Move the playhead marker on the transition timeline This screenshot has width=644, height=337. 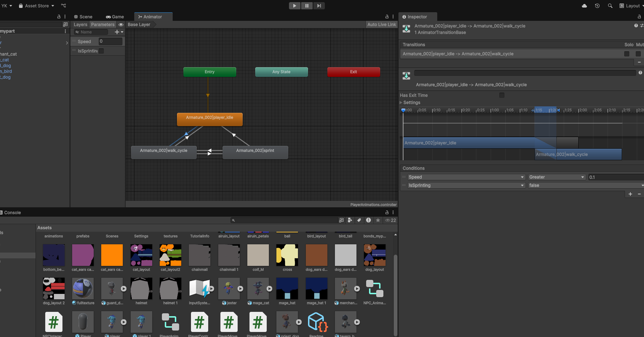click(403, 110)
